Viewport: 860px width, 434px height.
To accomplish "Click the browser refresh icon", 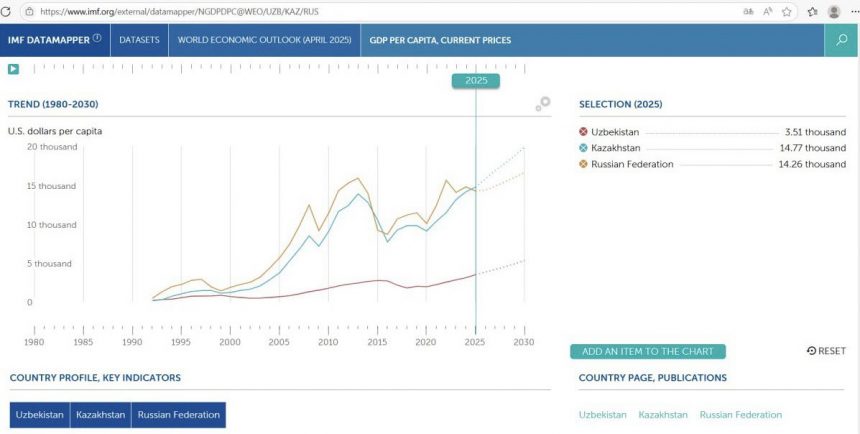I will [x=5, y=11].
